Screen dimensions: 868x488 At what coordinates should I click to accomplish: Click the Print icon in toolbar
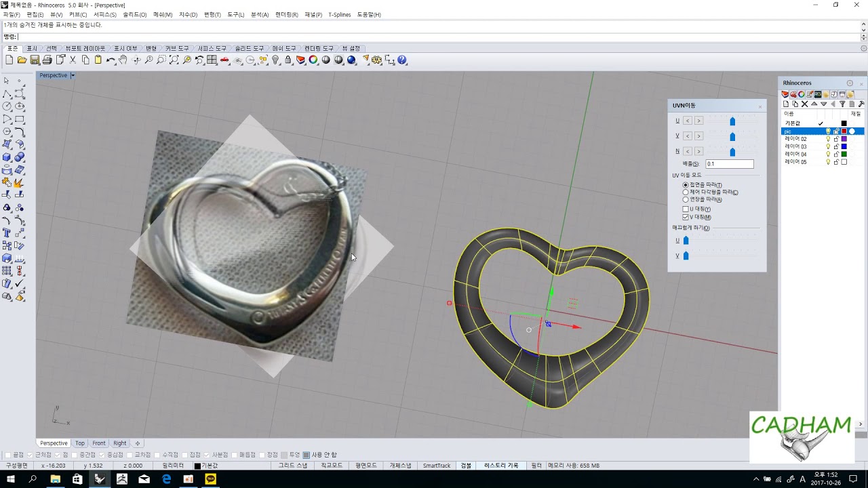pyautogui.click(x=47, y=60)
